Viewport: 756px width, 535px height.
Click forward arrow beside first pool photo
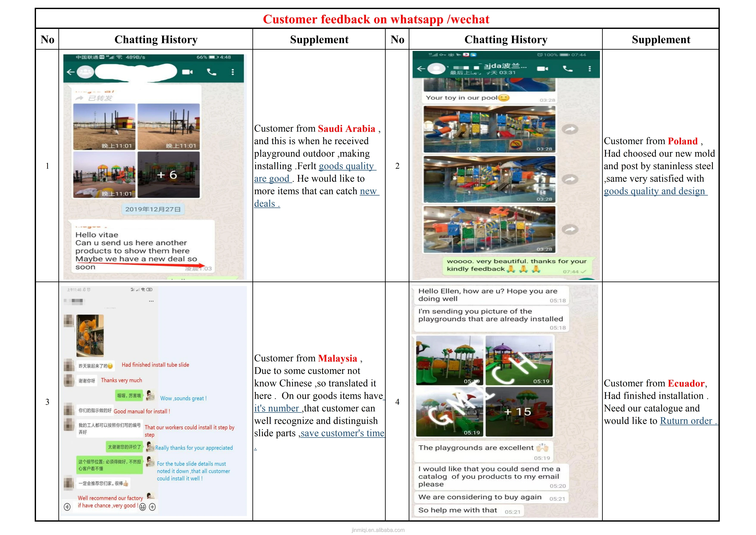(570, 129)
